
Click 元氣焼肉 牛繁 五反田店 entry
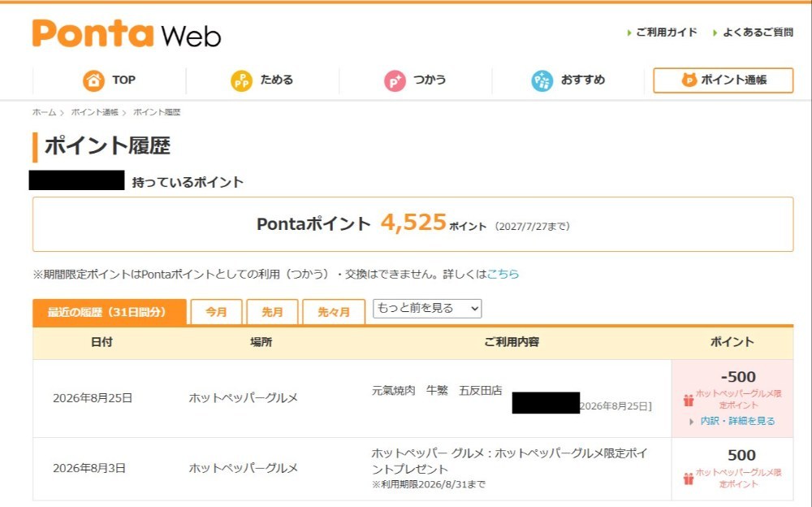tap(437, 390)
